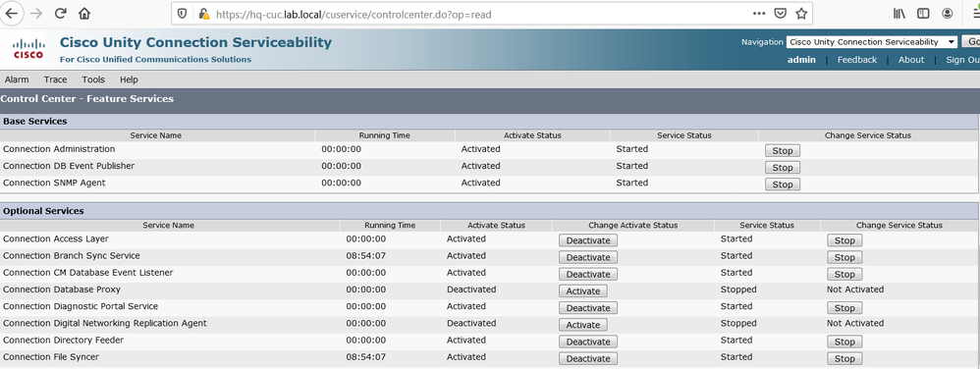Stop the Connection Administration service
This screenshot has width=980, height=369.
[x=783, y=150]
